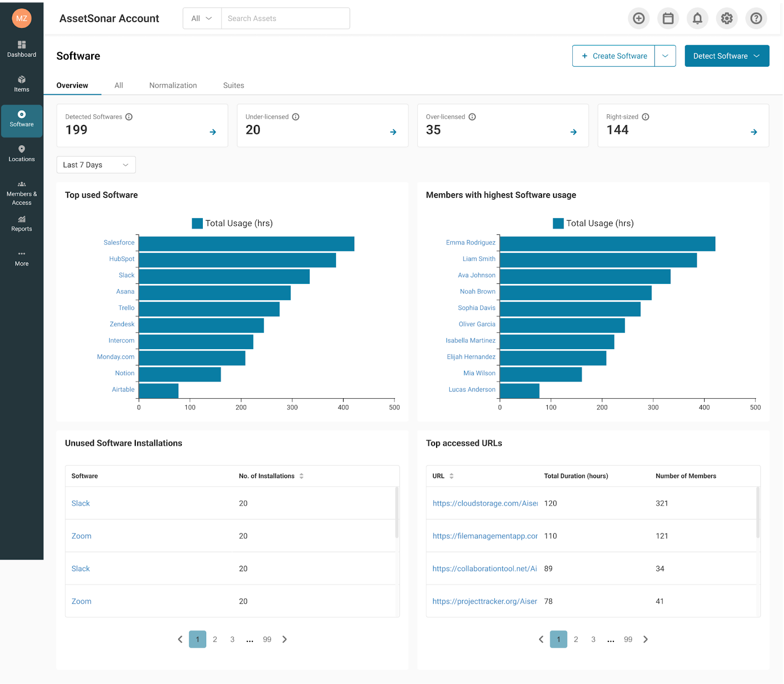Open the All filter dropdown beside search
The height and width of the screenshot is (684, 784).
[202, 19]
